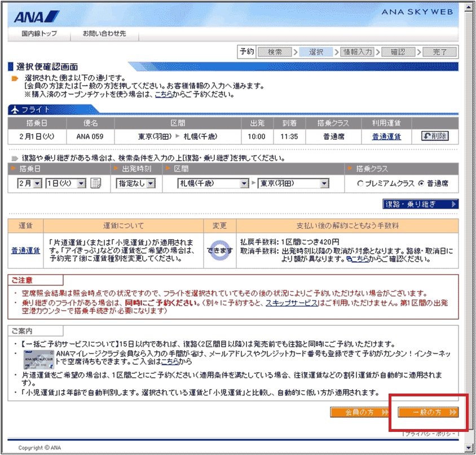
Task: Click the ANA Mileage Club card thumbnail
Action: tap(39, 359)
